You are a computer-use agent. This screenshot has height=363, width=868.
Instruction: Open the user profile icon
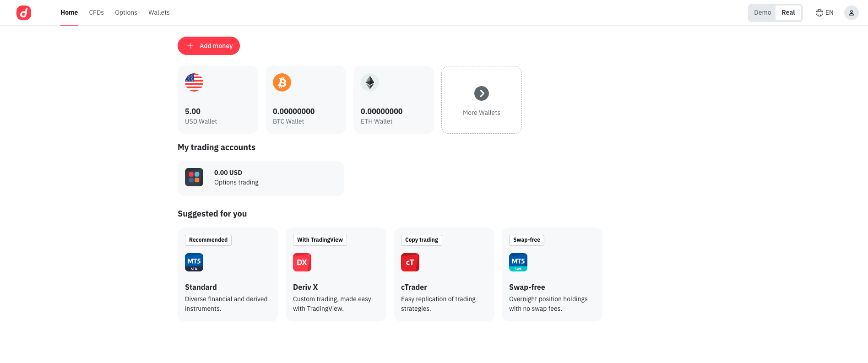(x=851, y=13)
